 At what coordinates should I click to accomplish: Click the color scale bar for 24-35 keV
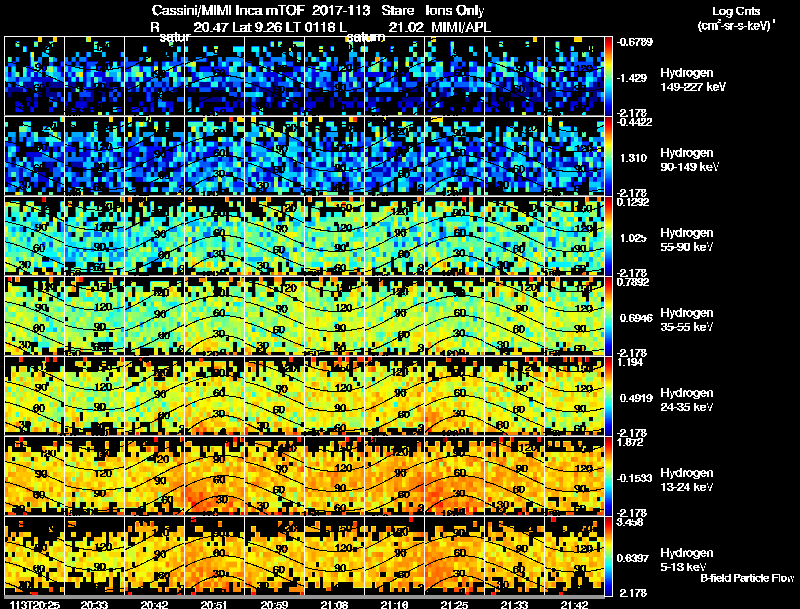tap(608, 396)
